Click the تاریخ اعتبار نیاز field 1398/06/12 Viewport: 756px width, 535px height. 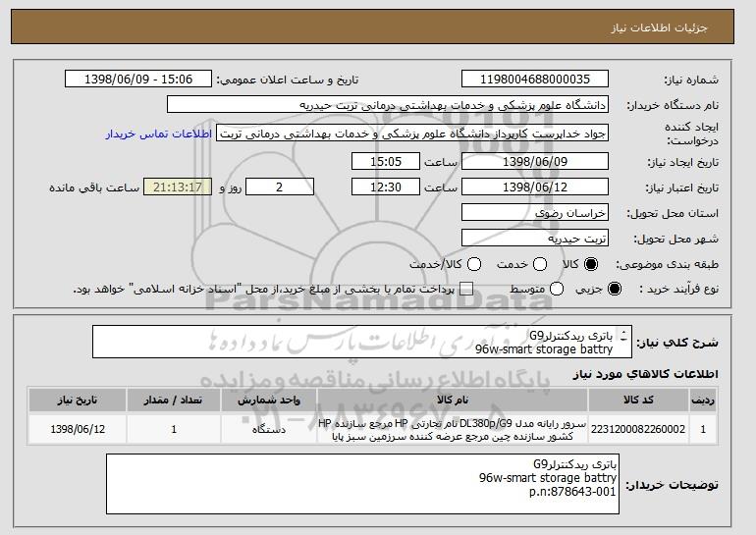click(x=535, y=187)
